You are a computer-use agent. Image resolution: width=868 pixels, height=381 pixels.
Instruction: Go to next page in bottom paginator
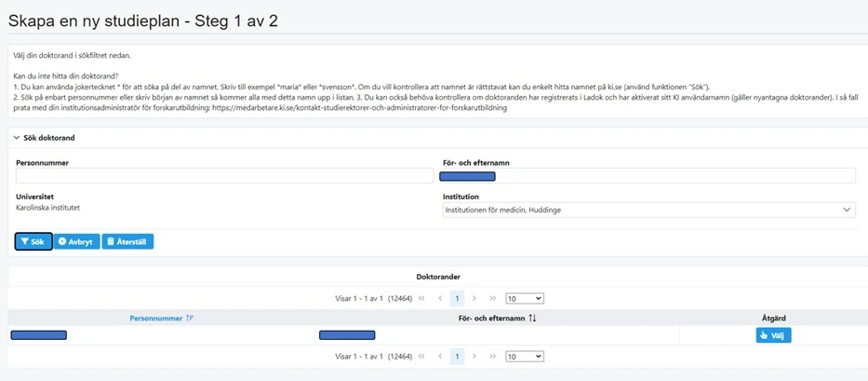pyautogui.click(x=474, y=356)
